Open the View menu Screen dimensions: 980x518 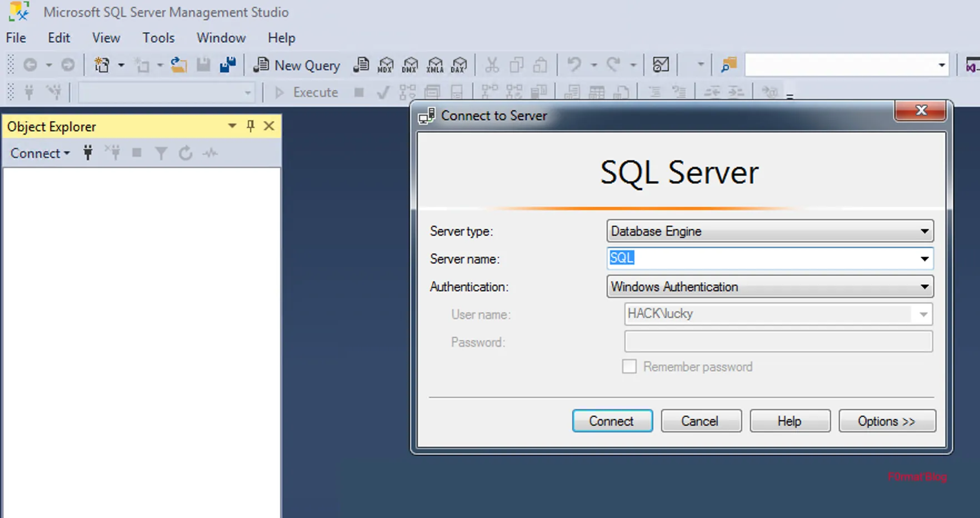click(x=106, y=38)
